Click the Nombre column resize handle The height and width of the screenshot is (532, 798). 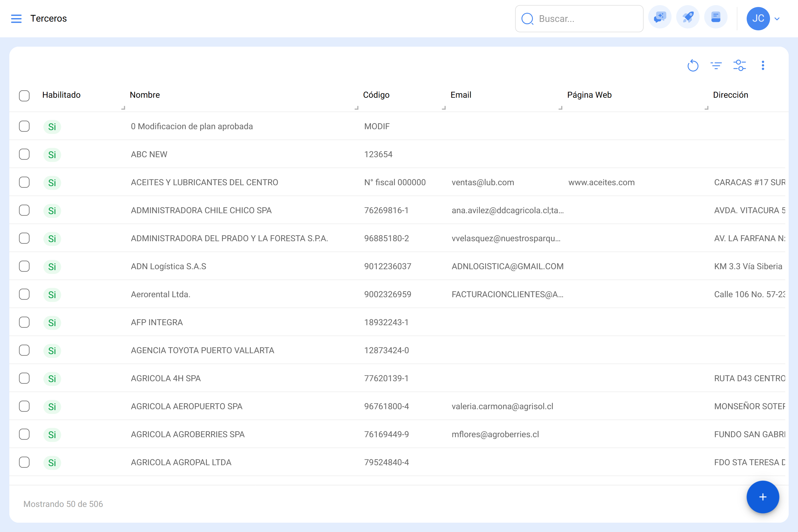coord(357,108)
